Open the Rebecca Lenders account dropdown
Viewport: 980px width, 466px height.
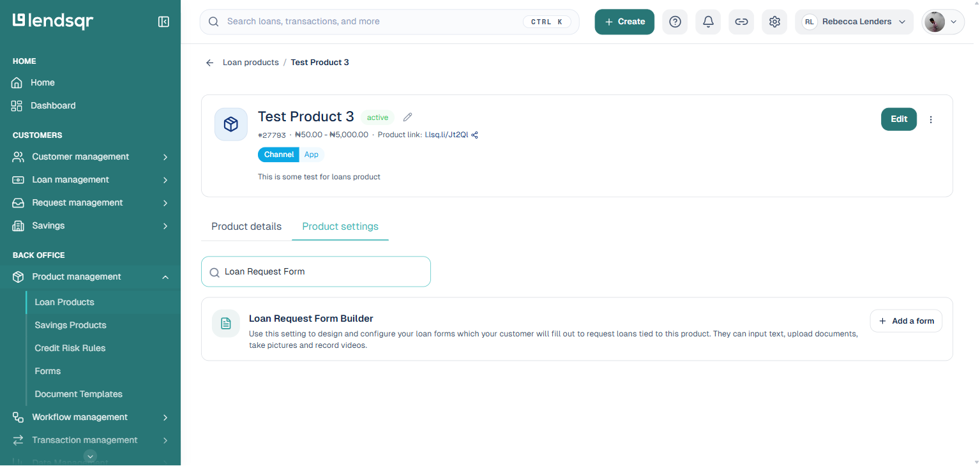[854, 22]
